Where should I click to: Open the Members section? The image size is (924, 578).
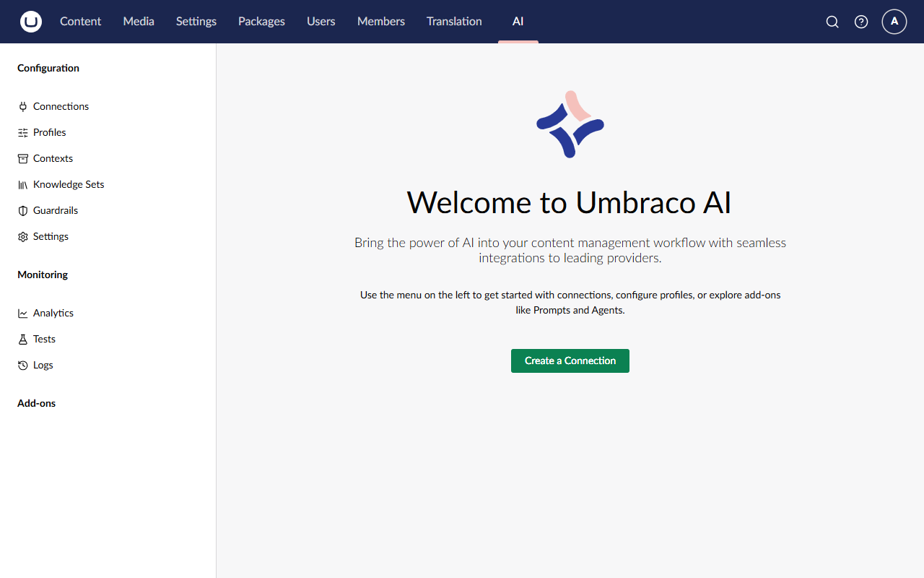click(x=381, y=22)
